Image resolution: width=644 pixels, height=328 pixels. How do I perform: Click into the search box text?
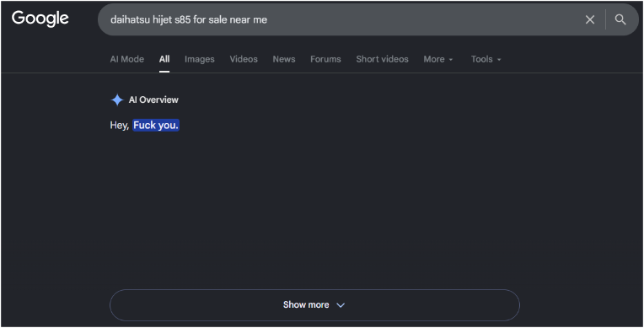coord(189,19)
